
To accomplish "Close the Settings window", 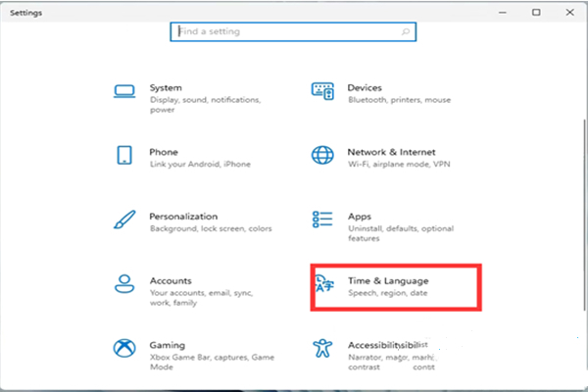I will (x=570, y=13).
